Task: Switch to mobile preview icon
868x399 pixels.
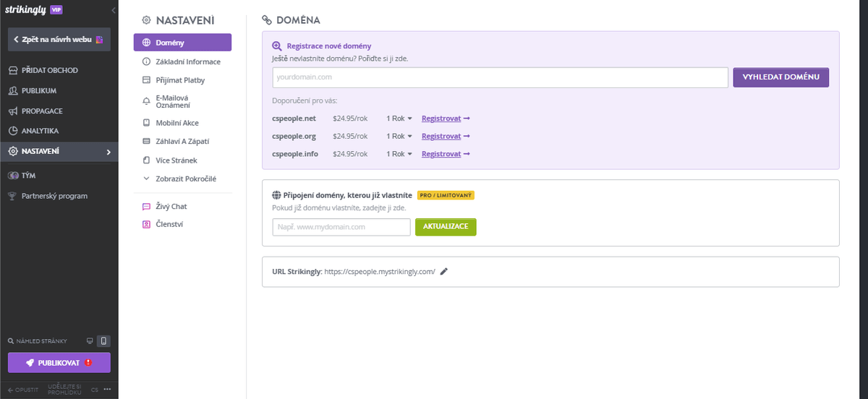Action: (103, 340)
